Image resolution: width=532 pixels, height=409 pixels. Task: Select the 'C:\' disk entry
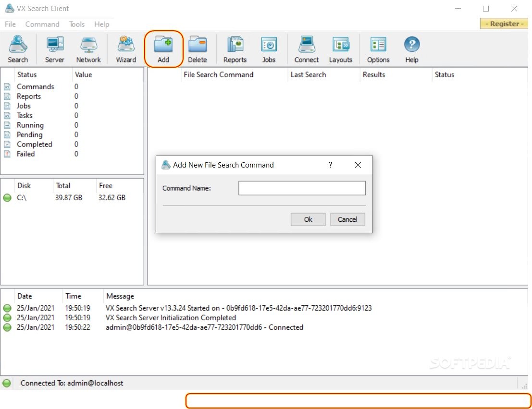pos(22,198)
